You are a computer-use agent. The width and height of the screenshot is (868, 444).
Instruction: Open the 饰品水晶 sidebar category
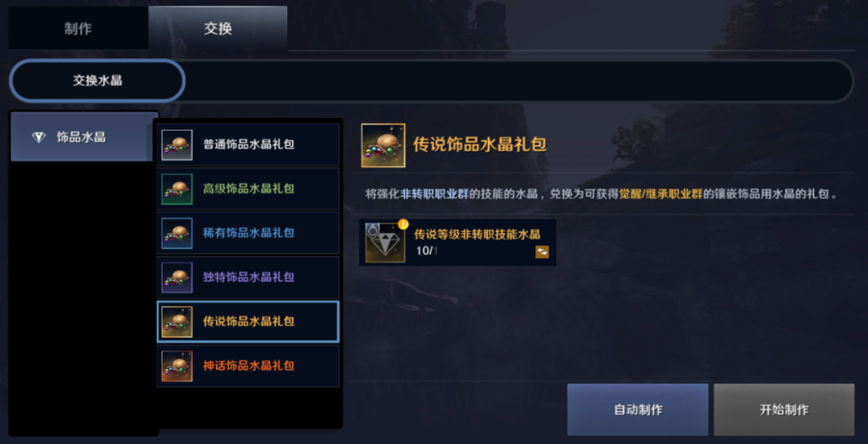(81, 137)
